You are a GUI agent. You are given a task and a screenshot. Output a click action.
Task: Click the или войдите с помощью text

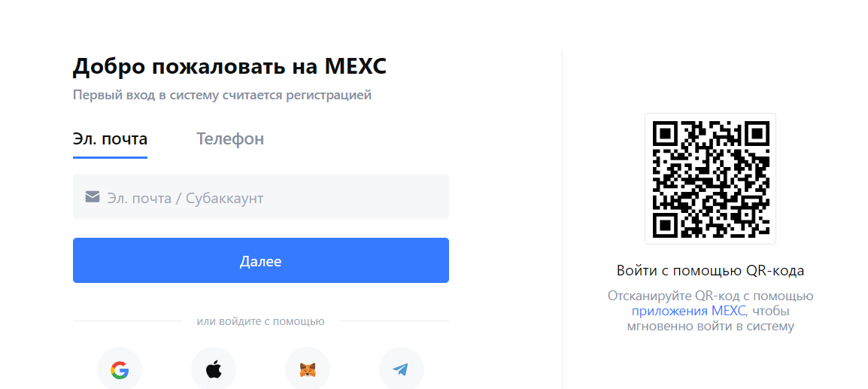tap(261, 321)
